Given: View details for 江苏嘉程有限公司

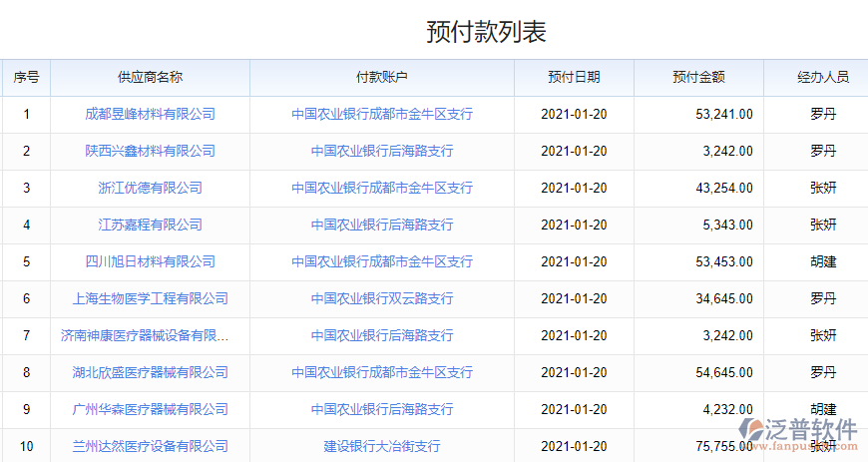Looking at the screenshot, I should pos(150,225).
